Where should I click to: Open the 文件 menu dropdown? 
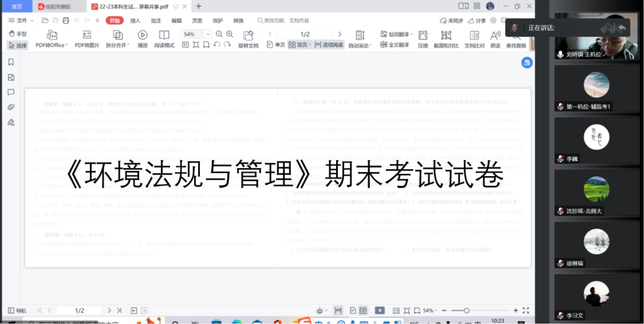[22, 20]
